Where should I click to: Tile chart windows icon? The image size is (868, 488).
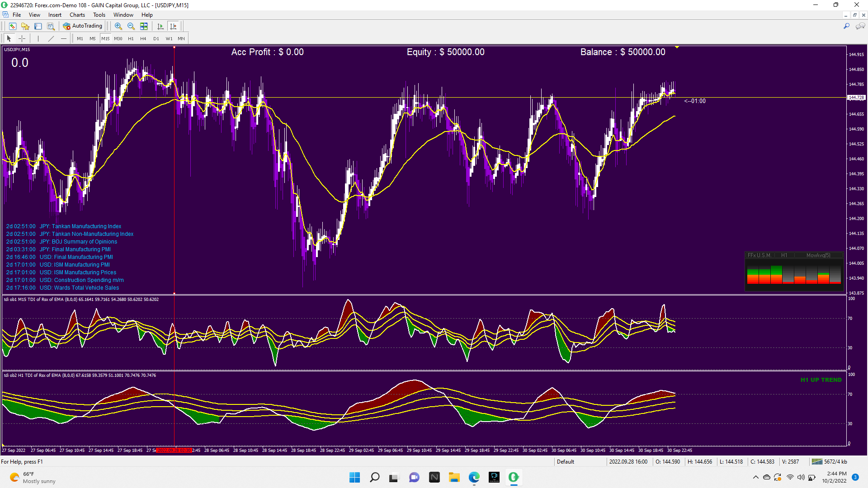[144, 26]
